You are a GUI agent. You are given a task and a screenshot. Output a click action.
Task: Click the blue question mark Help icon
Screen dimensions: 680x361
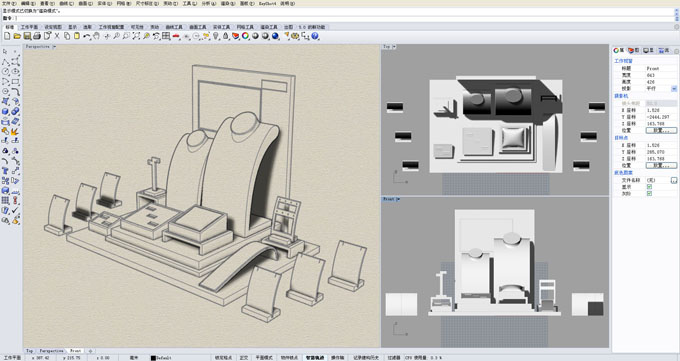click(x=315, y=36)
